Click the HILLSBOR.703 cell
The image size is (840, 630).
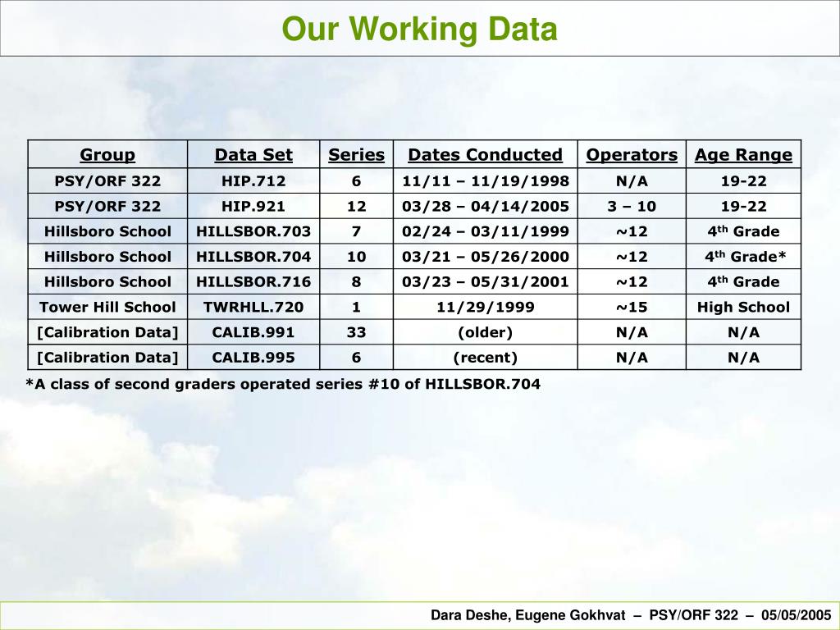pos(253,231)
